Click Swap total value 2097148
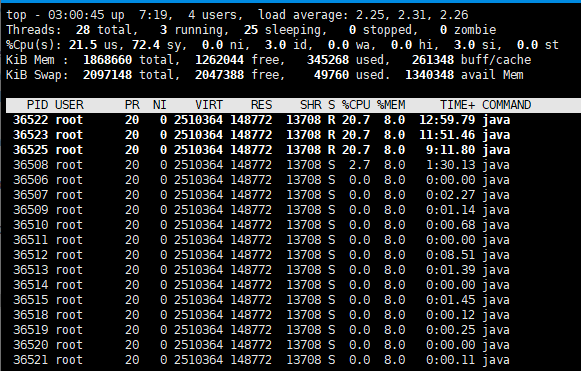The image size is (581, 371). point(107,75)
